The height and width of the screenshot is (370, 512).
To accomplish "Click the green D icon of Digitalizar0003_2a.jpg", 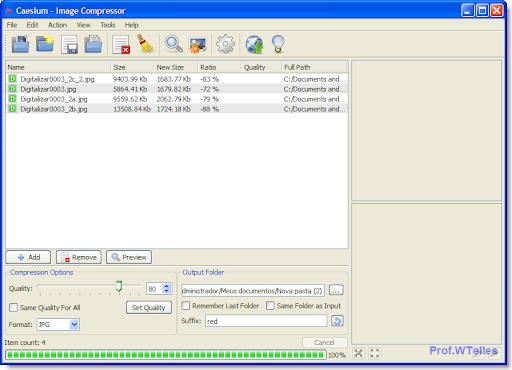I will [12, 99].
